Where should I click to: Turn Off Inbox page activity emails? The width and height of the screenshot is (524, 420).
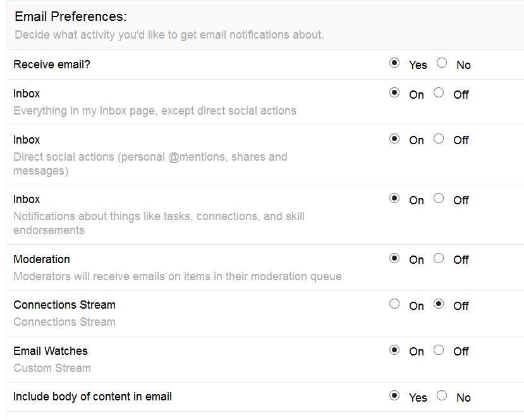point(439,92)
